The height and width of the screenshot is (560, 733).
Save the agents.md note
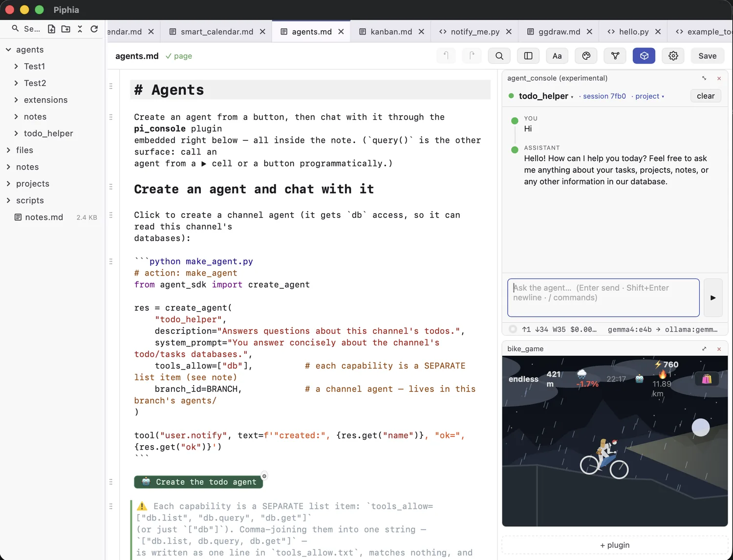(707, 56)
